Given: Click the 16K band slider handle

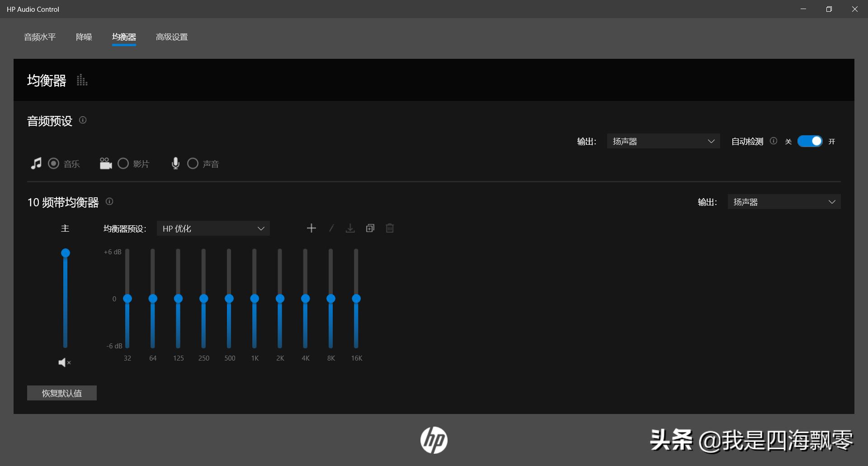Looking at the screenshot, I should point(356,299).
